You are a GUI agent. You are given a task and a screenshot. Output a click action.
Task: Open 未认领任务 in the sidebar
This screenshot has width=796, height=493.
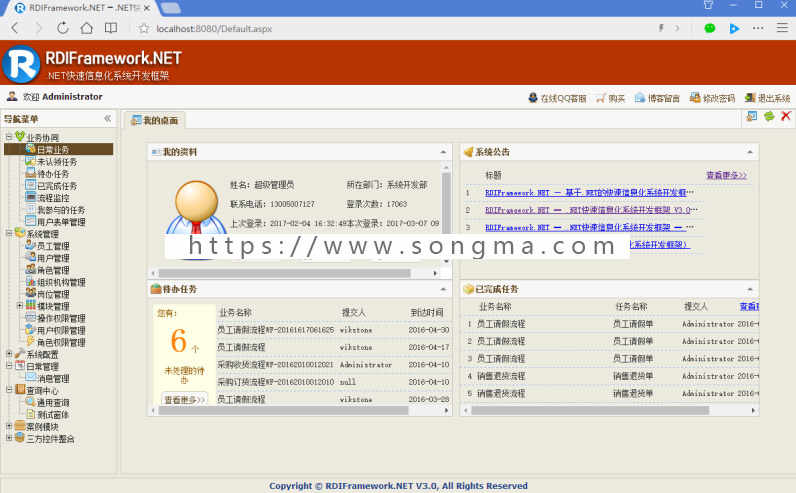(x=57, y=161)
